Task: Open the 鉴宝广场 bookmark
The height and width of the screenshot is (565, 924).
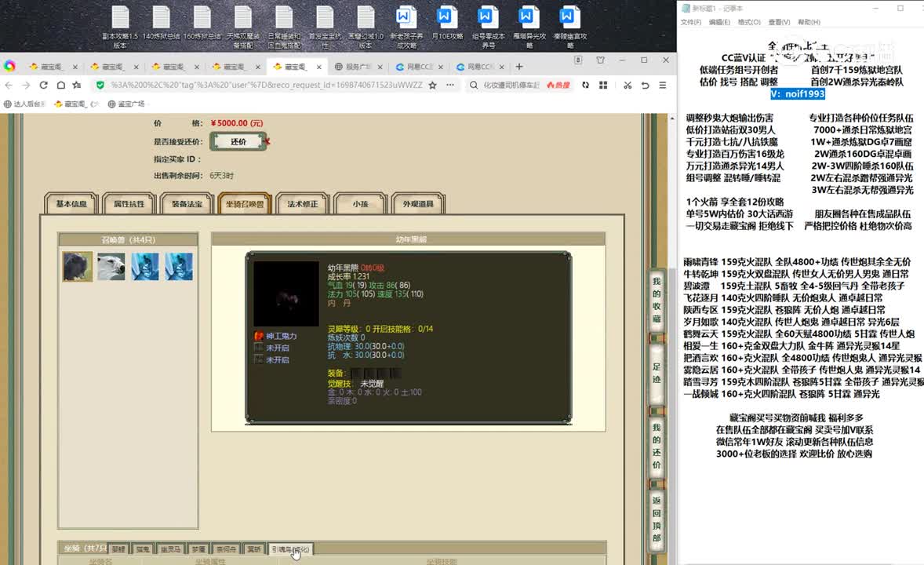Action: pyautogui.click(x=126, y=104)
